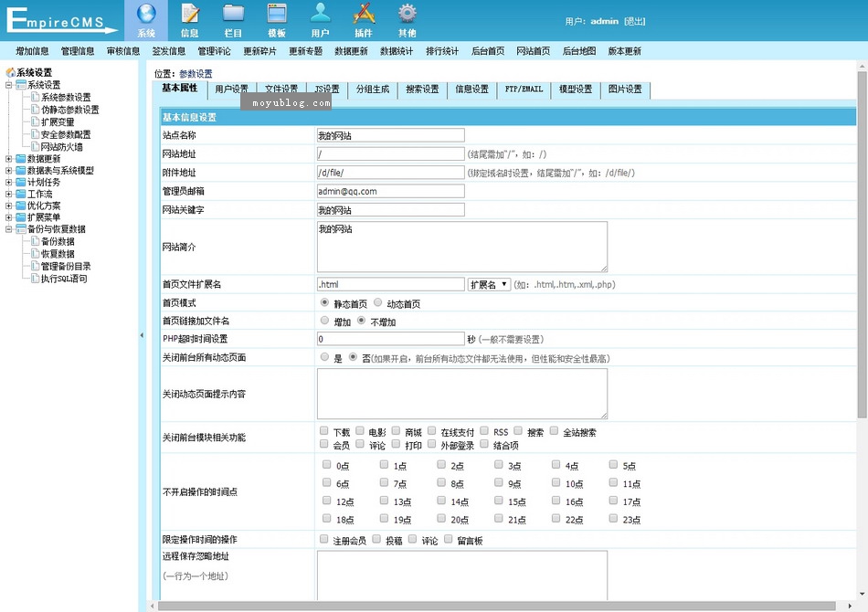The height and width of the screenshot is (612, 868).
Task: Open the 扩展名 dropdown
Action: (x=489, y=284)
